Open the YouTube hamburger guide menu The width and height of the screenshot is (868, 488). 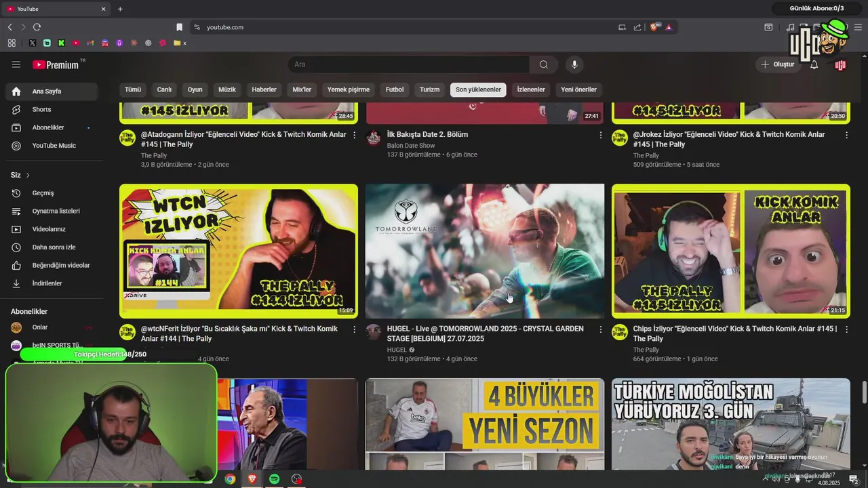(16, 64)
